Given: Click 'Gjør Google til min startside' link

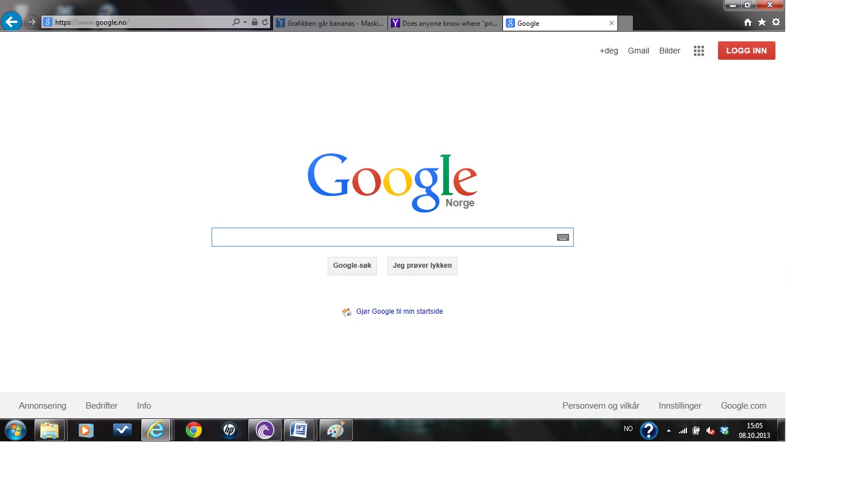Looking at the screenshot, I should point(400,311).
